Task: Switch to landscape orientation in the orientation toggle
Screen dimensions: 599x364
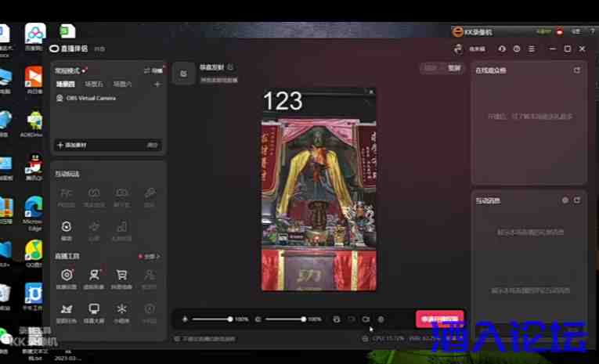Action: (x=431, y=68)
